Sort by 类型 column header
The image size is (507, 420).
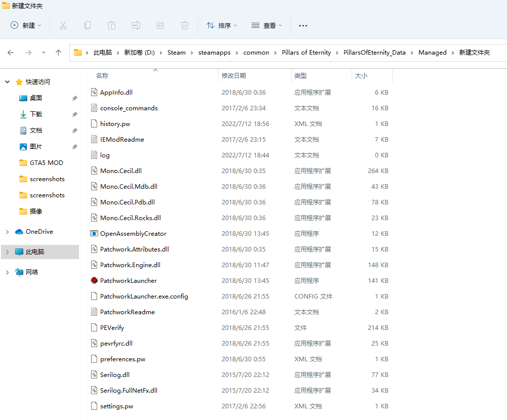pyautogui.click(x=301, y=76)
